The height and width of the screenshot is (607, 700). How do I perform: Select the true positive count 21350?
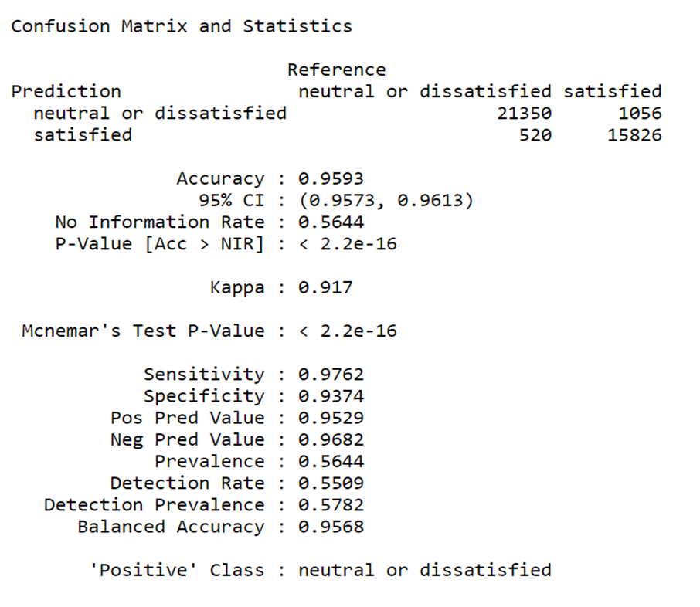[525, 114]
